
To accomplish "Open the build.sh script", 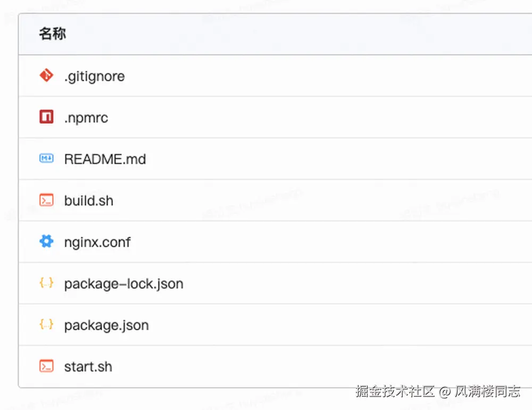I will pyautogui.click(x=88, y=200).
